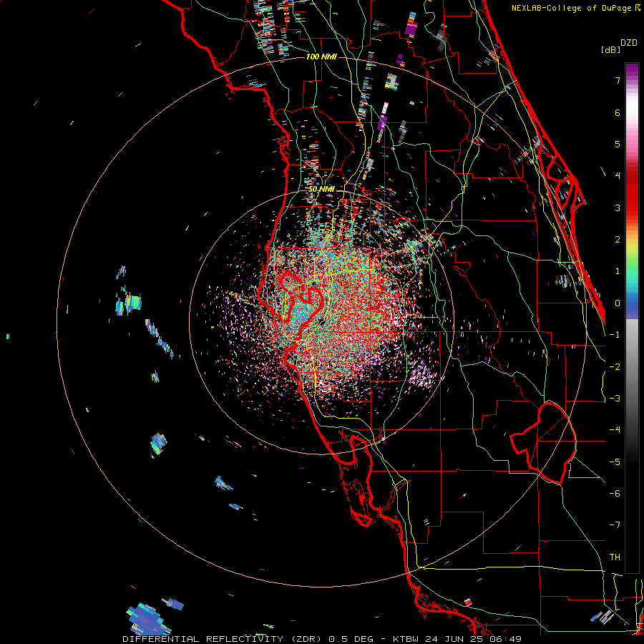Click the 7 value on the dB scale
This screenshot has height=644, width=644.
618,80
